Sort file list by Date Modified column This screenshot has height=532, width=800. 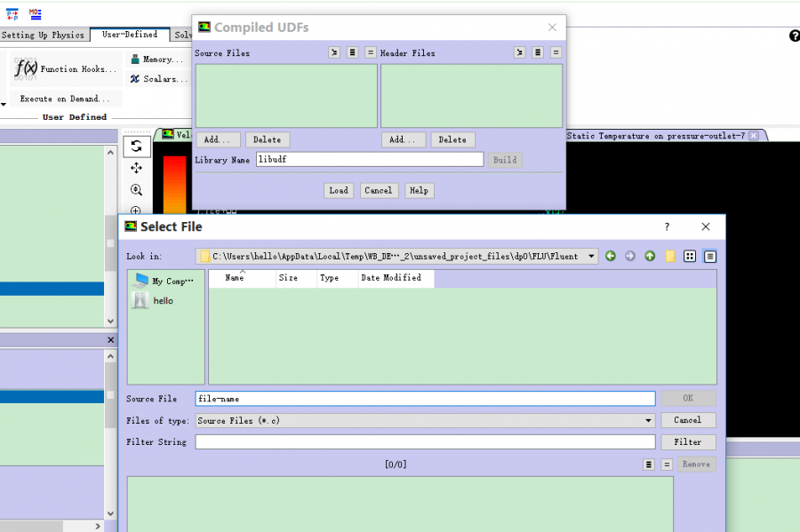pyautogui.click(x=396, y=278)
